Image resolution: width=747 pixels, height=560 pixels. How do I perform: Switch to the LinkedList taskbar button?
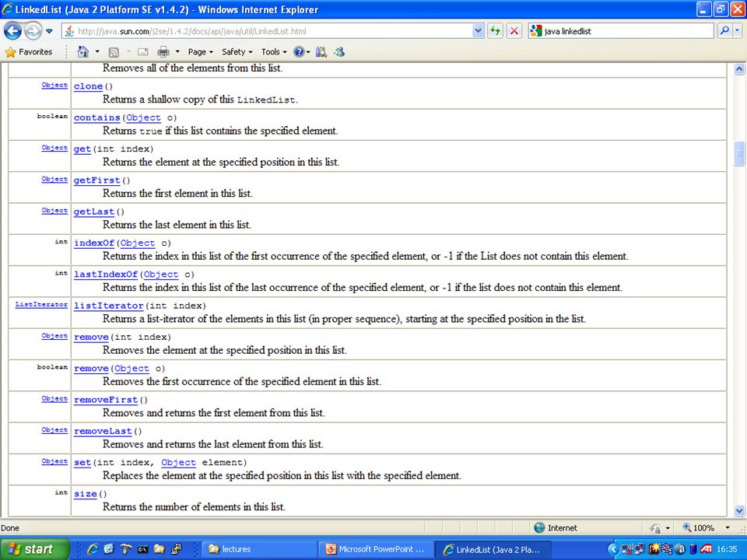coord(493,549)
